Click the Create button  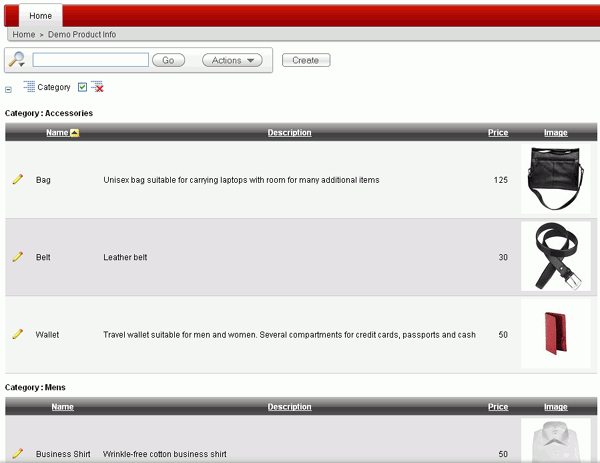pyautogui.click(x=306, y=60)
